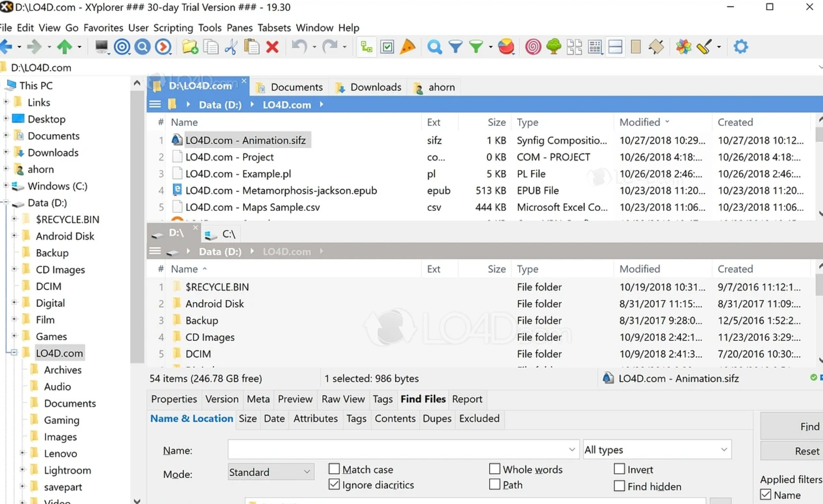Select the Archives folder in the tree

click(x=63, y=370)
